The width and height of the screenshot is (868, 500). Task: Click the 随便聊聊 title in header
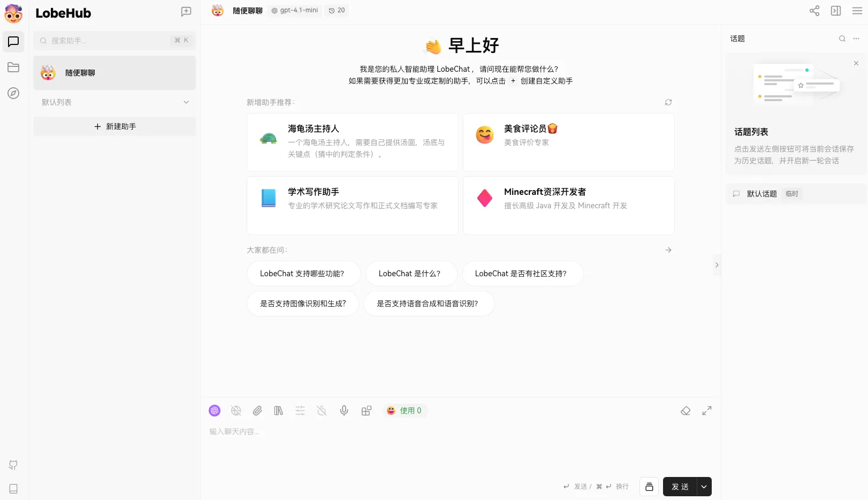pos(247,11)
